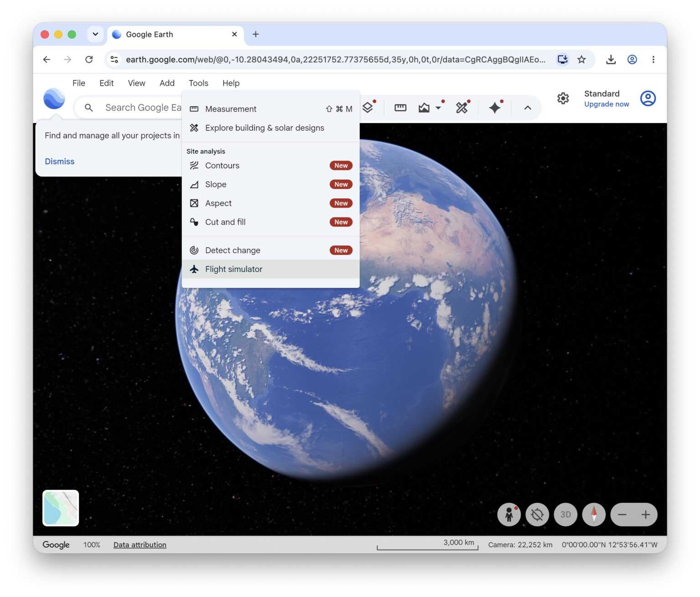Click the Contours wavy lines icon
The image size is (700, 597).
tap(194, 166)
